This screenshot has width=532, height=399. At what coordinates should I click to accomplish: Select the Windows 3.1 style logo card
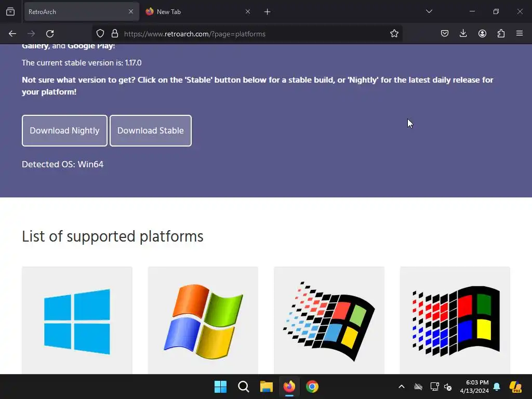455,321
